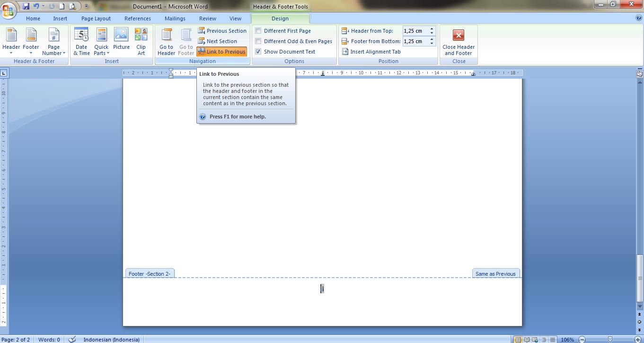
Task: Check spelling proofing status icon
Action: tap(72, 339)
